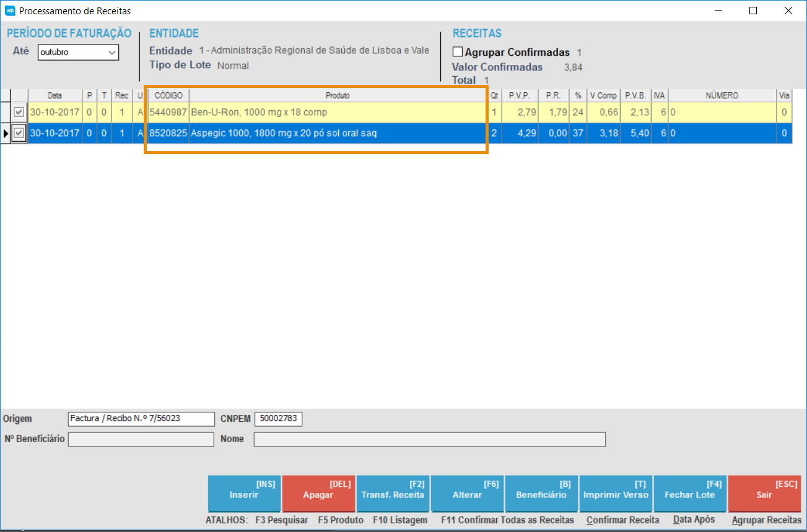The width and height of the screenshot is (807, 532).
Task: Open the Beneficiário [B] button
Action: tap(541, 494)
